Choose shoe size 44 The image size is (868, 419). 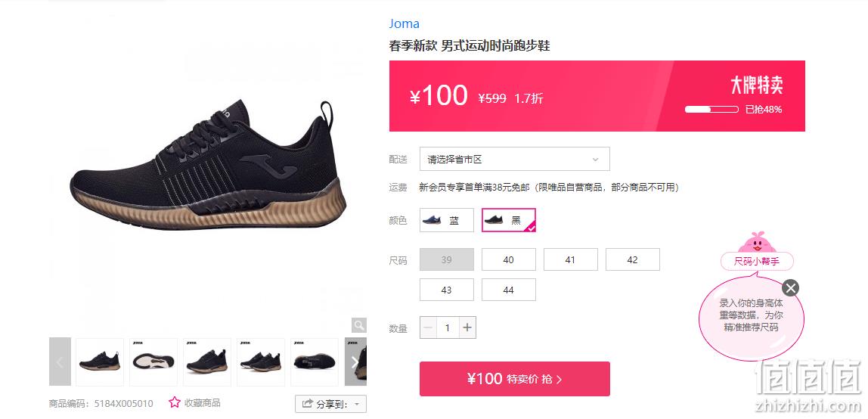tap(509, 290)
